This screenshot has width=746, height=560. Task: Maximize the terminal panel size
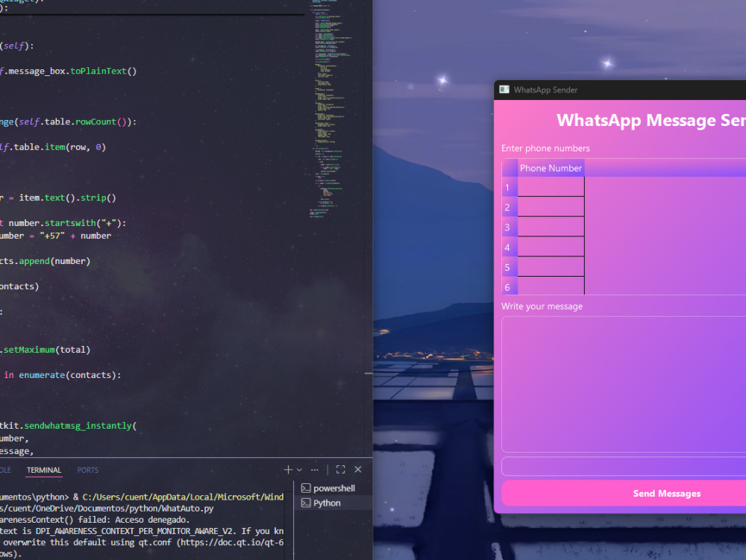(x=341, y=470)
